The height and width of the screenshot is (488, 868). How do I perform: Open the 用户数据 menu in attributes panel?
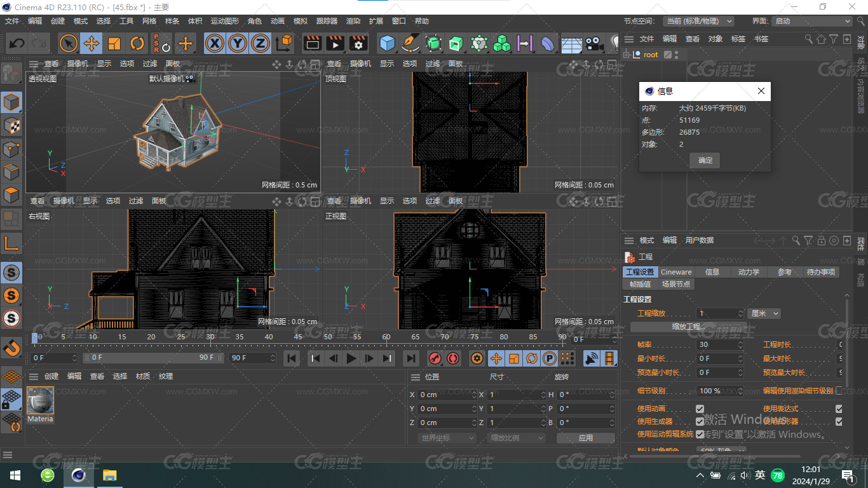700,240
